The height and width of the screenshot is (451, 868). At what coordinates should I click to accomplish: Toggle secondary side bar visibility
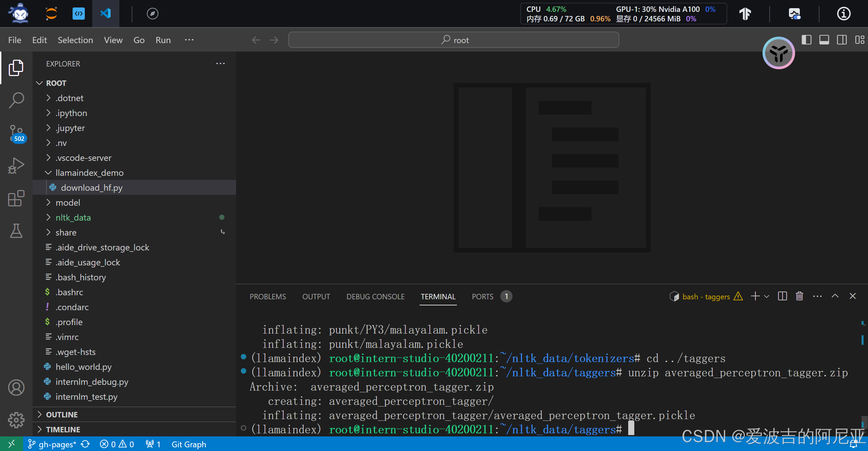pos(842,40)
